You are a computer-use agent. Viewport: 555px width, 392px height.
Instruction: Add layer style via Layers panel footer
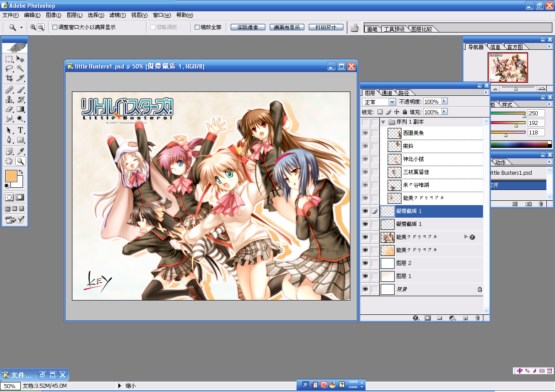[x=415, y=318]
